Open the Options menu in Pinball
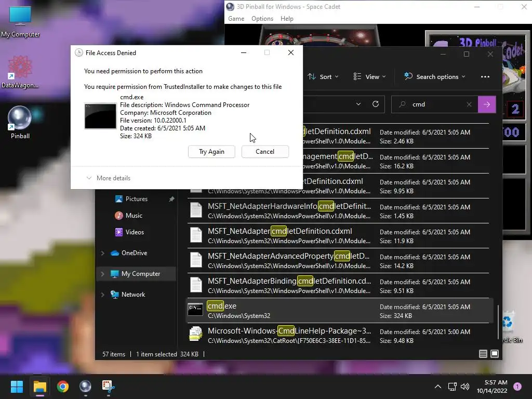The width and height of the screenshot is (532, 399). coord(262,19)
